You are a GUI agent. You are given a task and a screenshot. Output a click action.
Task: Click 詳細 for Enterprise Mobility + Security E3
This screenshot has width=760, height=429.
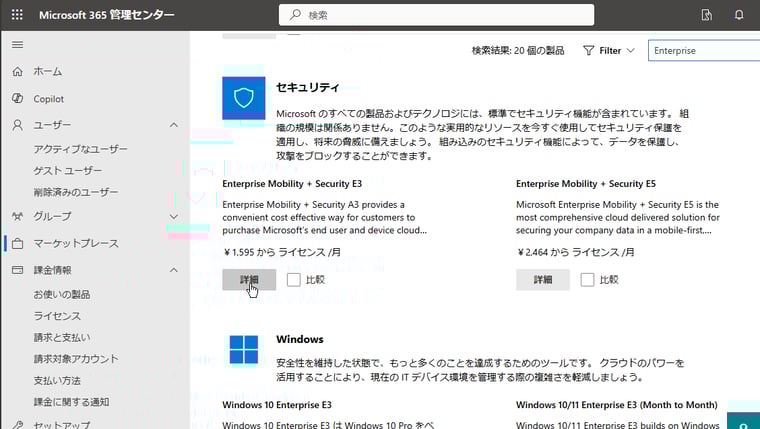[x=249, y=280]
